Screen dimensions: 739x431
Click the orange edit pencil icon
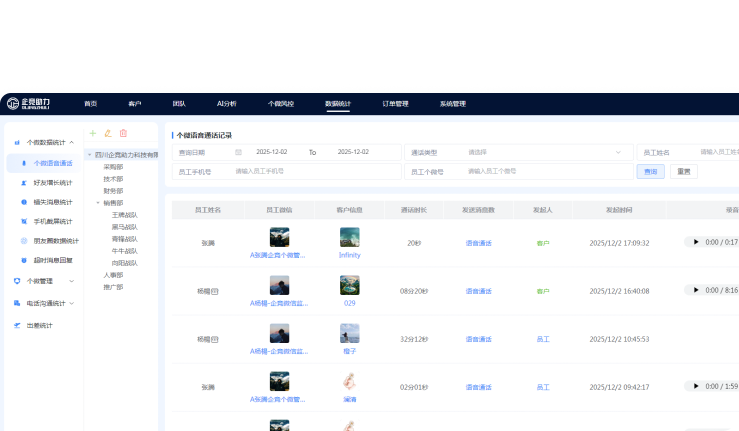click(x=108, y=133)
